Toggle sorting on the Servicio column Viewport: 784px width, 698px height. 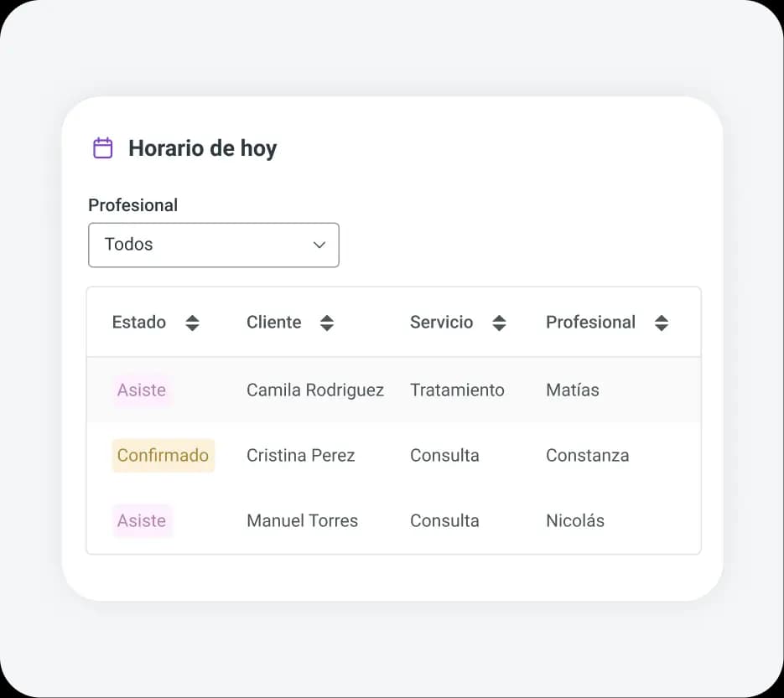tap(499, 322)
